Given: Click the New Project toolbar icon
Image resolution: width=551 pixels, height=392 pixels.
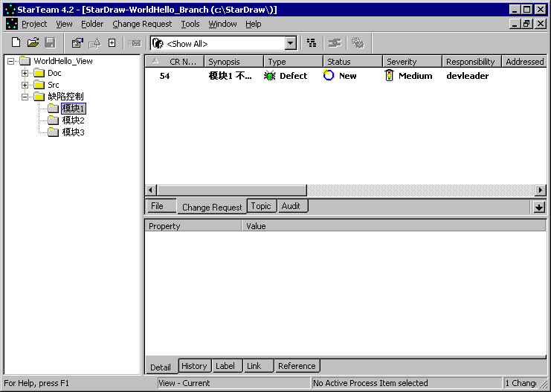Looking at the screenshot, I should [16, 43].
